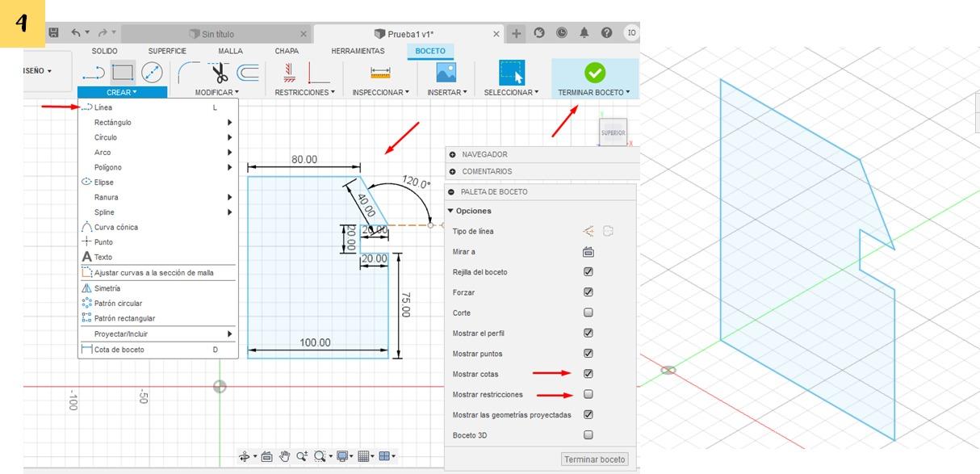The image size is (980, 474).
Task: Click the Terminar boceto button in palette
Action: (x=595, y=459)
